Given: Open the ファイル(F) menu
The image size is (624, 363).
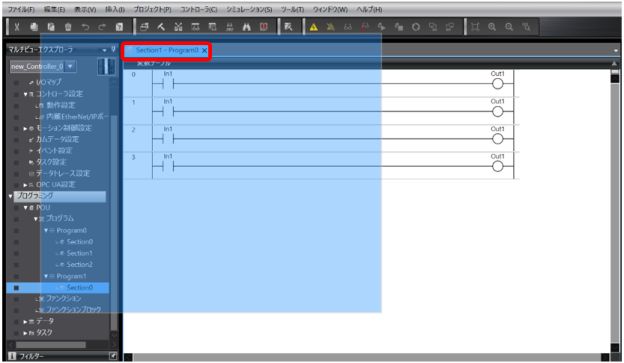Looking at the screenshot, I should click(x=21, y=9).
